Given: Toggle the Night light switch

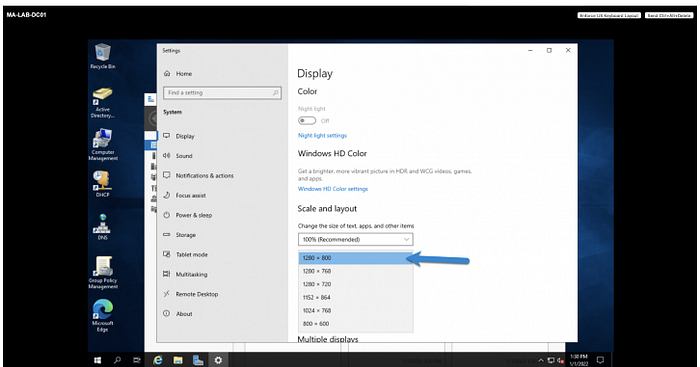Looking at the screenshot, I should [307, 121].
